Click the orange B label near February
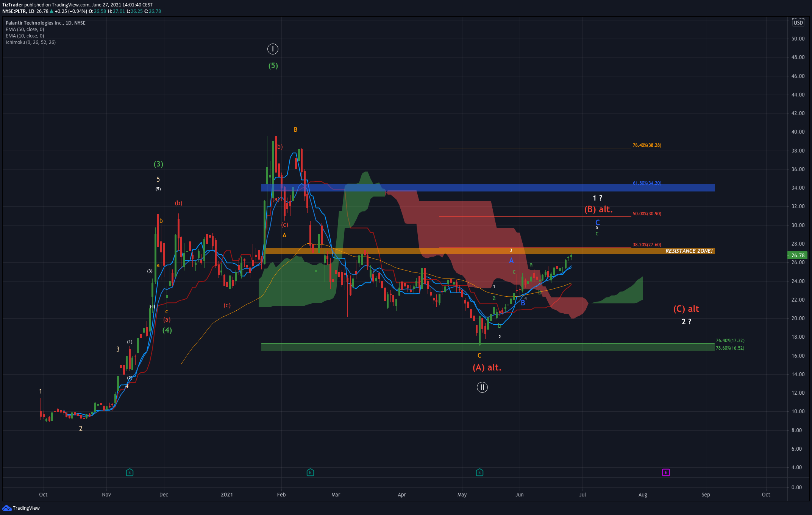The height and width of the screenshot is (515, 812). (x=295, y=129)
